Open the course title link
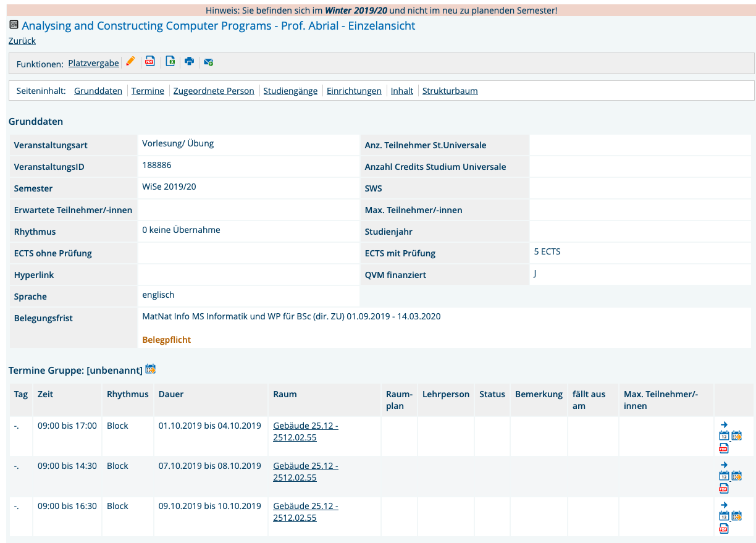The height and width of the screenshot is (543, 756). click(x=219, y=25)
